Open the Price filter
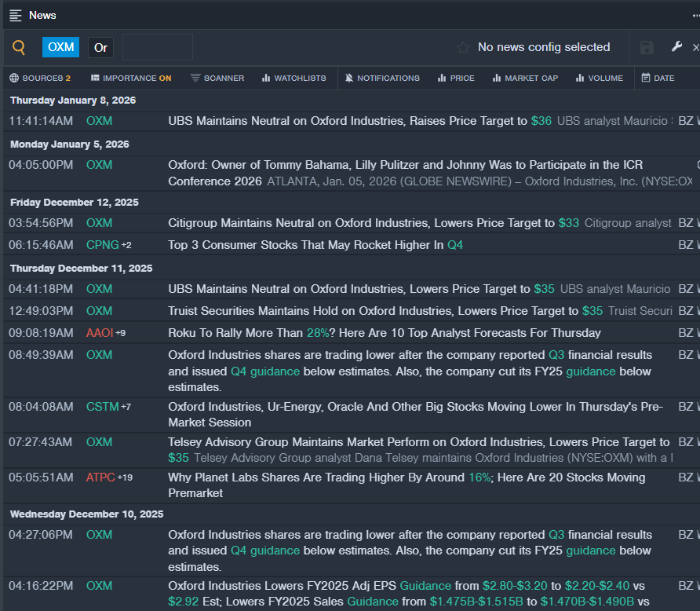Image resolution: width=700 pixels, height=611 pixels. tap(456, 78)
